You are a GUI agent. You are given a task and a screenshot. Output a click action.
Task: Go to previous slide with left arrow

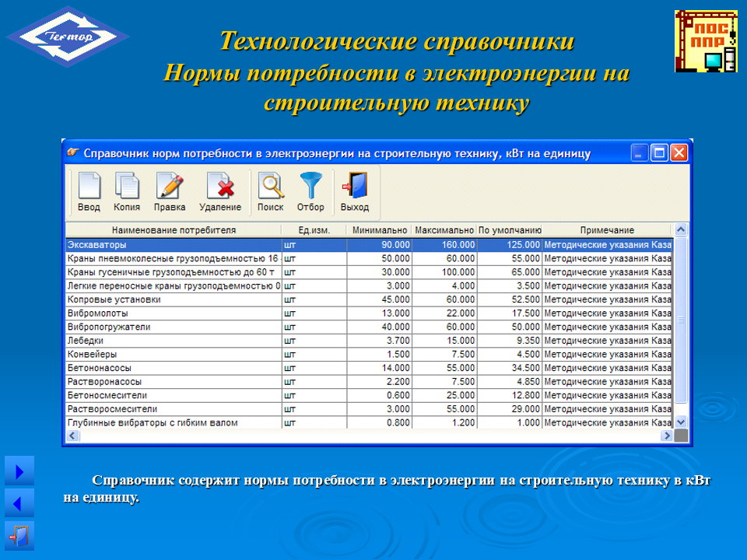[x=19, y=503]
